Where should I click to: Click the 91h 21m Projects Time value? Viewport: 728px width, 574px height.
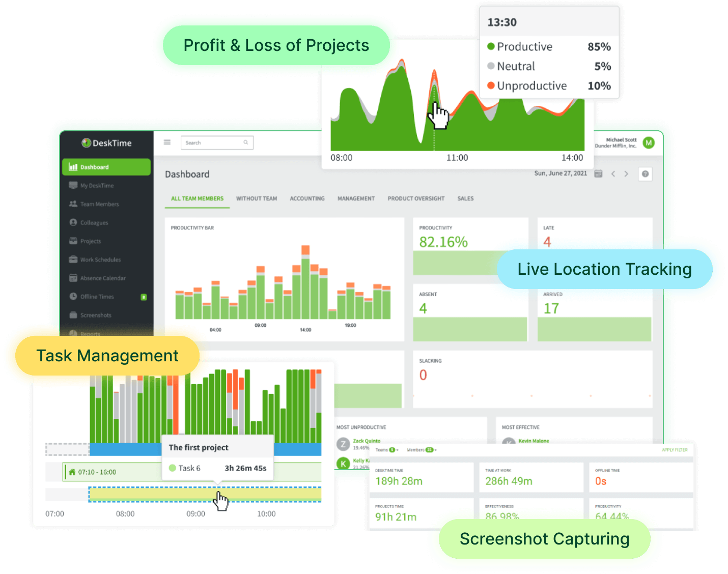point(396,517)
